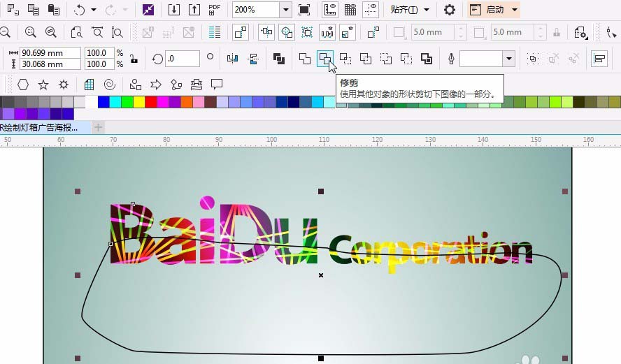Select the Polygon tool hexagon icon
This screenshot has width=621, height=364.
tap(23, 85)
